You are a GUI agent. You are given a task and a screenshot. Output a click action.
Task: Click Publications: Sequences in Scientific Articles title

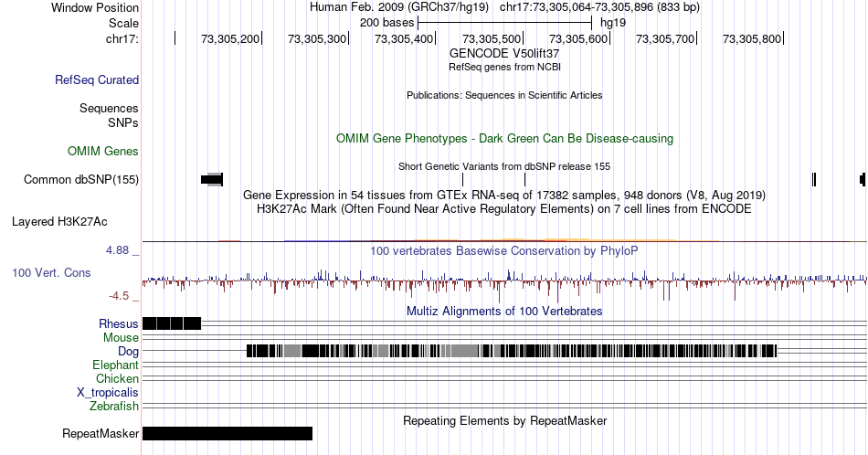point(504,95)
